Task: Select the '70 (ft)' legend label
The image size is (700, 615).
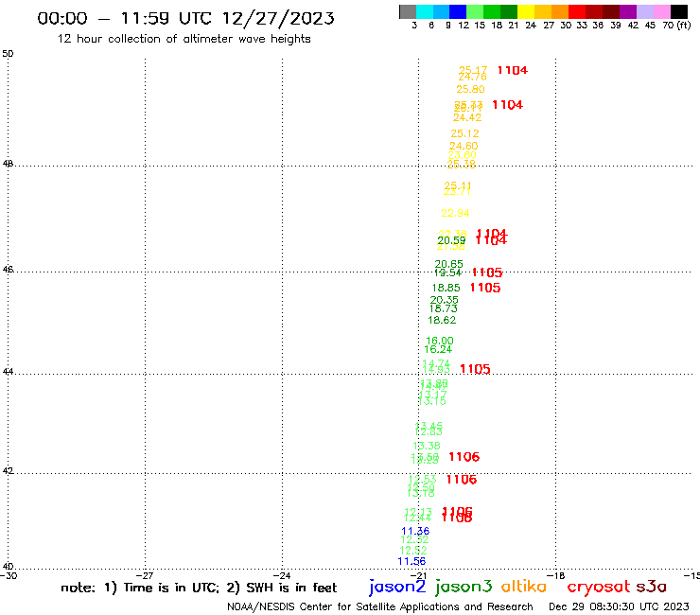Action: [x=676, y=26]
